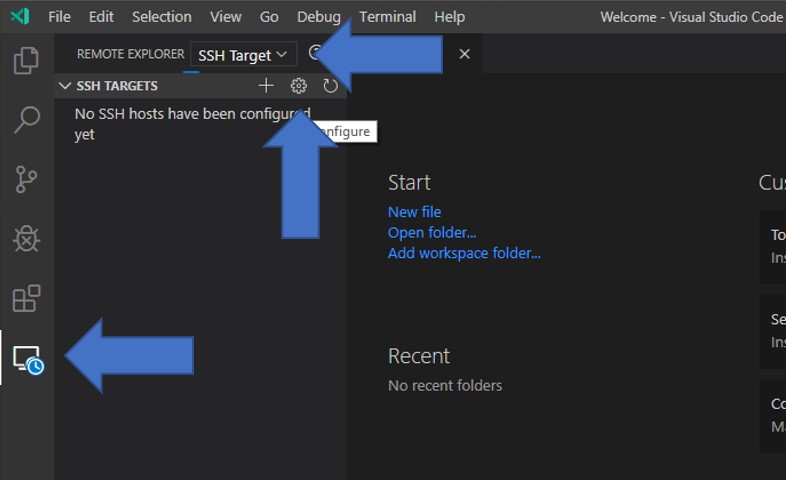Click the 'No SSH hosts have been configured' message

192,124
